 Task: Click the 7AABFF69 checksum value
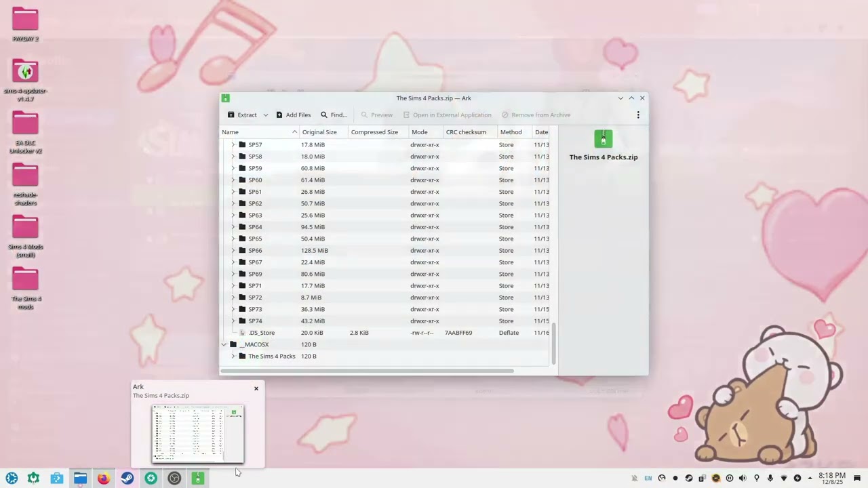(458, 333)
